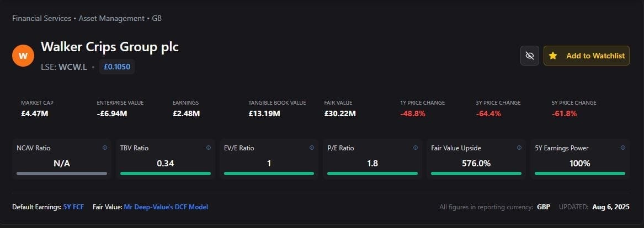644x228 pixels.
Task: Click the orange W company logo
Action: click(x=23, y=56)
